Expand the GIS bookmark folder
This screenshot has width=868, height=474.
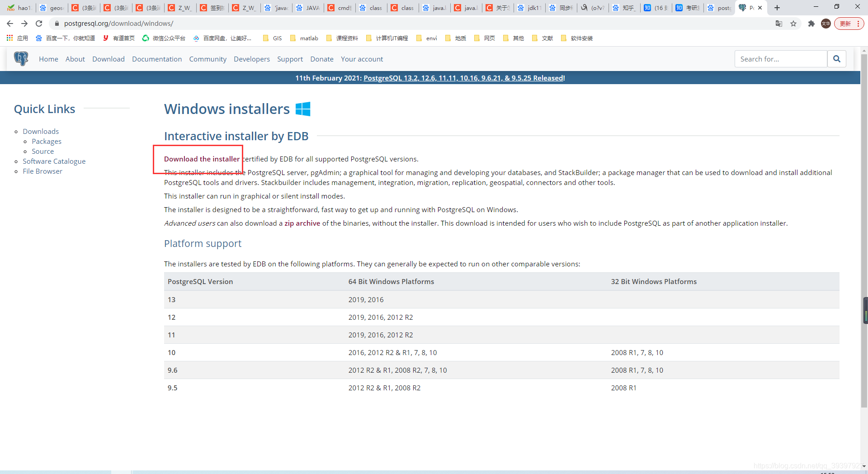[273, 38]
